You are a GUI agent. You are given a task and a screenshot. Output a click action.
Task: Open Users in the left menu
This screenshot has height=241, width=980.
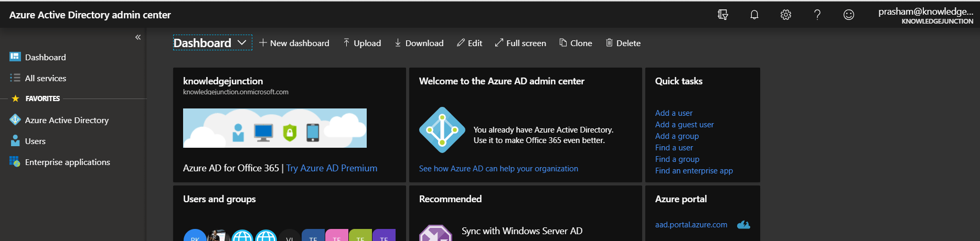click(x=35, y=141)
